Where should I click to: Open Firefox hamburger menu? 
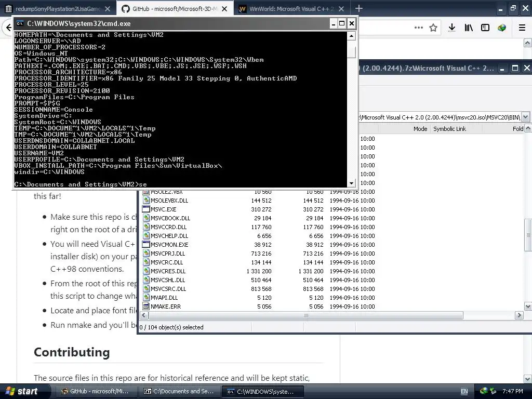pos(522,28)
